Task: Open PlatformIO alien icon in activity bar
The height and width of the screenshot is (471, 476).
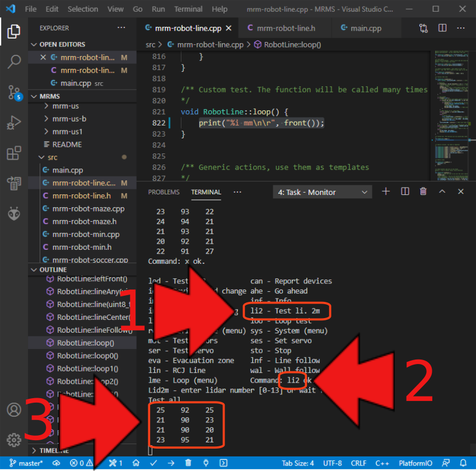Action: coord(13,213)
